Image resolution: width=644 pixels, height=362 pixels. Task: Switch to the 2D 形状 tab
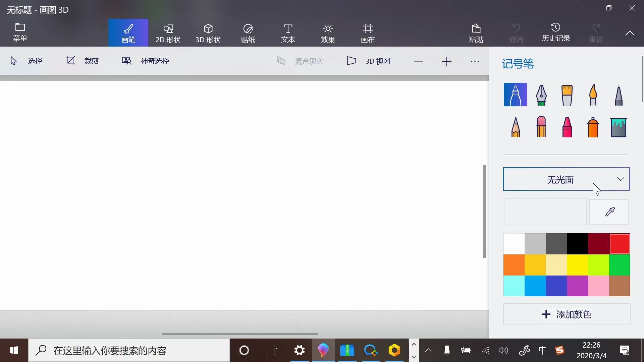coord(168,33)
